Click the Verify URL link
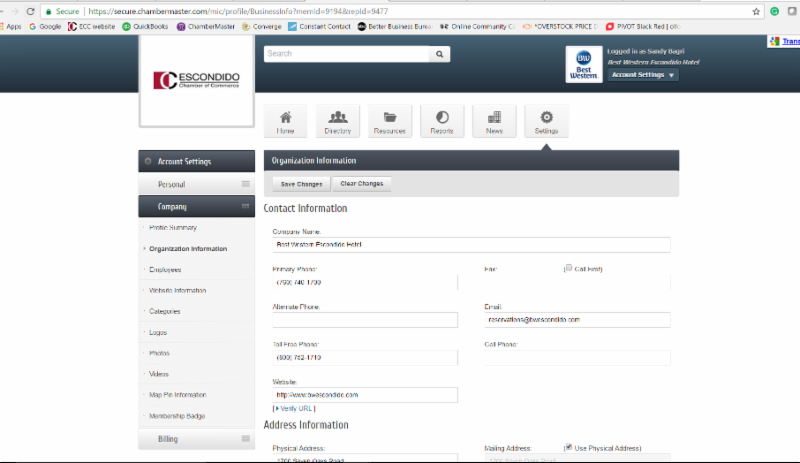800x463 pixels. click(x=296, y=408)
